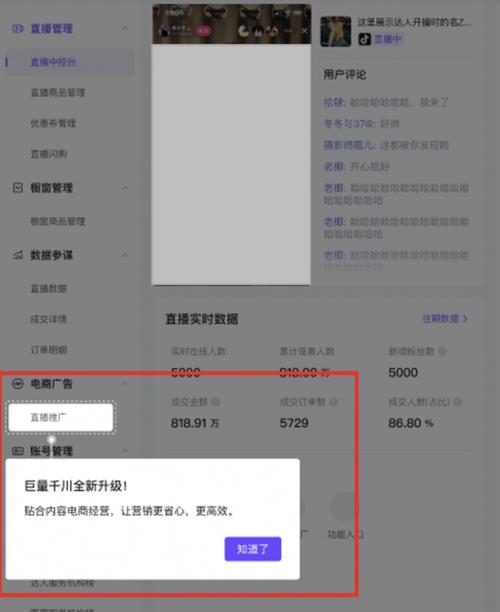Click the 数据参谋 chart icon

pyautogui.click(x=18, y=255)
